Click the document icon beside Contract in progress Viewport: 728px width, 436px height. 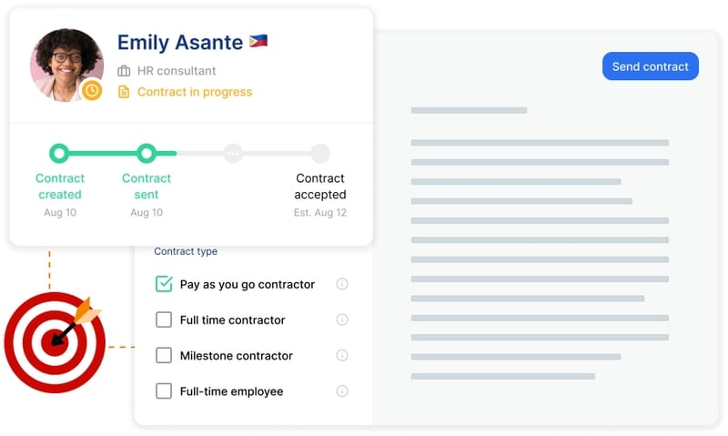coord(124,92)
